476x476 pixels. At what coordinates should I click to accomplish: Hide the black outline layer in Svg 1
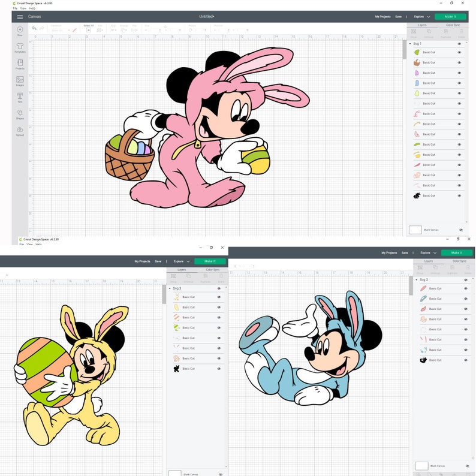point(459,195)
